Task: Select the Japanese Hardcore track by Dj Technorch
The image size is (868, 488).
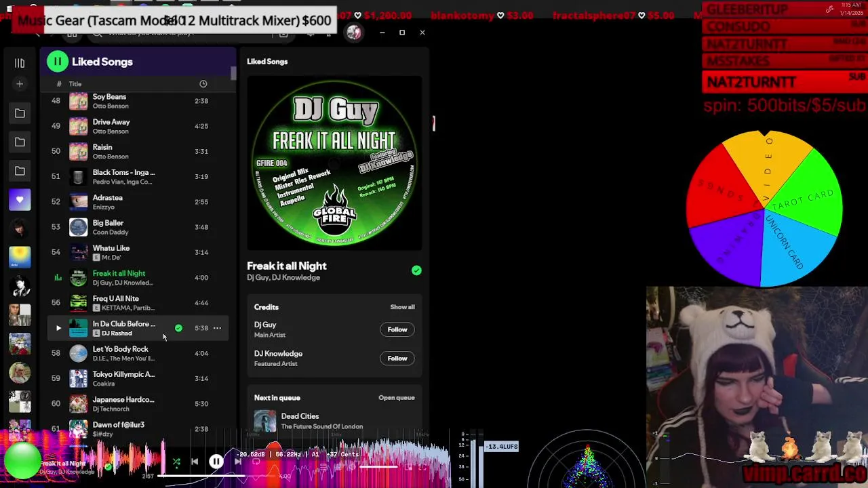Action: click(138, 404)
